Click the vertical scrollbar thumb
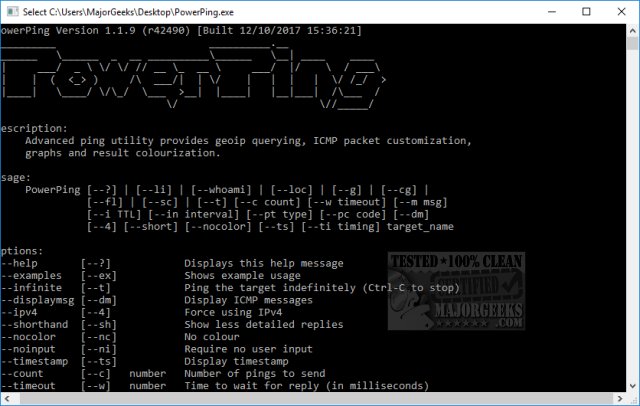The height and width of the screenshot is (406, 640). [632, 43]
